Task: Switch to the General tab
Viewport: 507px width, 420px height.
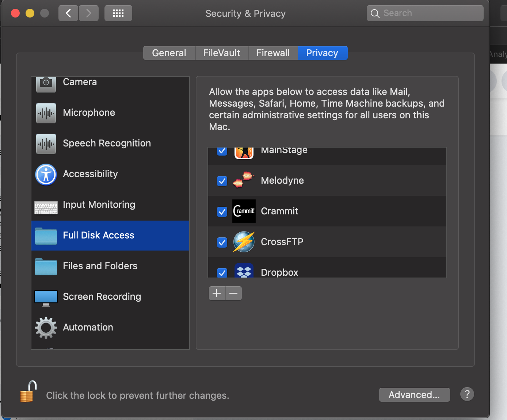Action: click(169, 53)
